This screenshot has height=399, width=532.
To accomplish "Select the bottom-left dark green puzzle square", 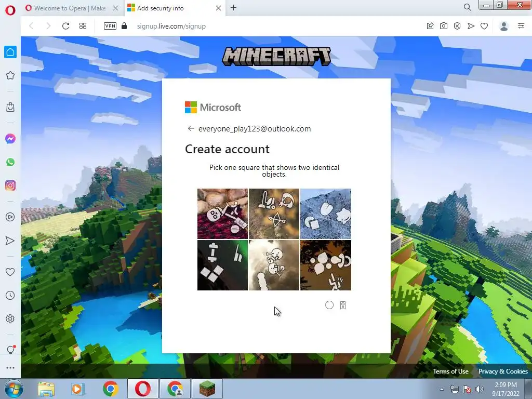I will pyautogui.click(x=222, y=265).
